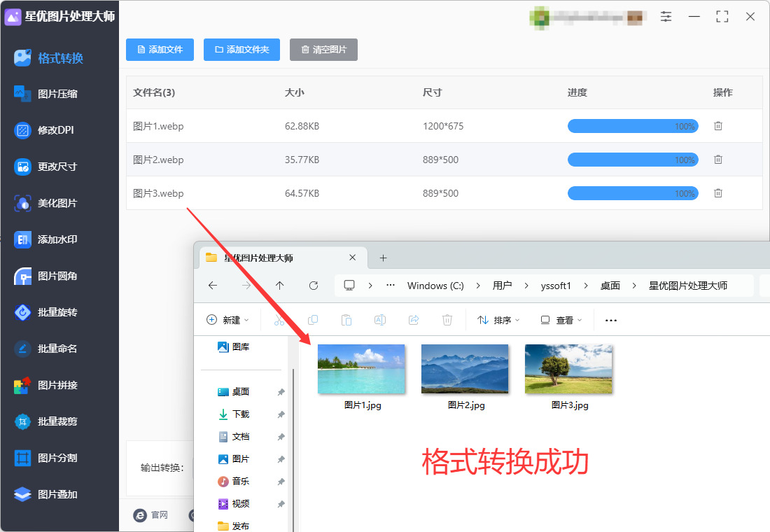The image size is (770, 532).
Task: Open 图库 in Explorer navigation pane
Action: tap(234, 346)
